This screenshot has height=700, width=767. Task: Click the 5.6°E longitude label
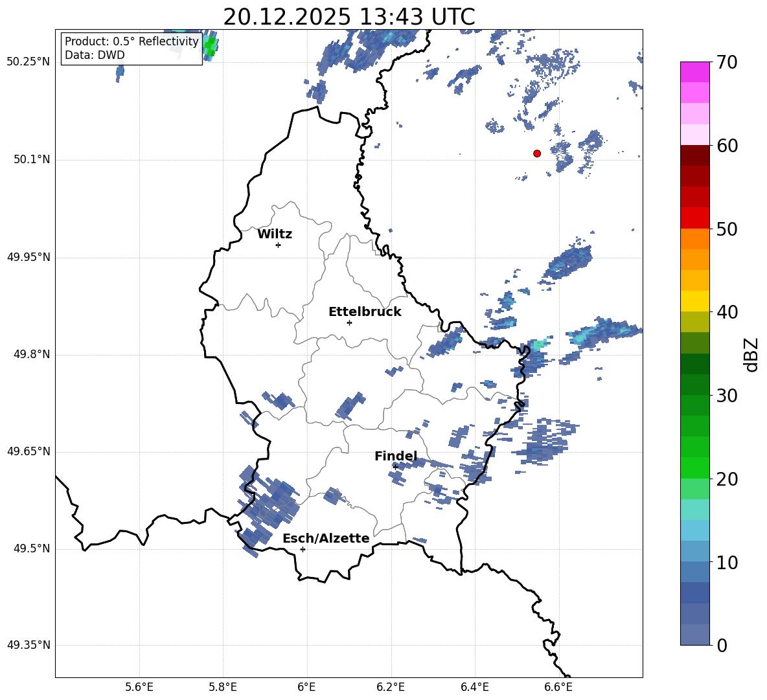click(x=139, y=687)
